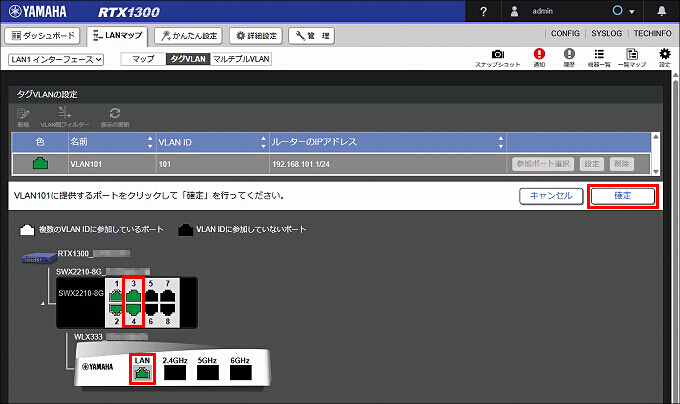680x404 pixels.
Task: Click the main page vertical scrollbar
Action: [x=675, y=238]
